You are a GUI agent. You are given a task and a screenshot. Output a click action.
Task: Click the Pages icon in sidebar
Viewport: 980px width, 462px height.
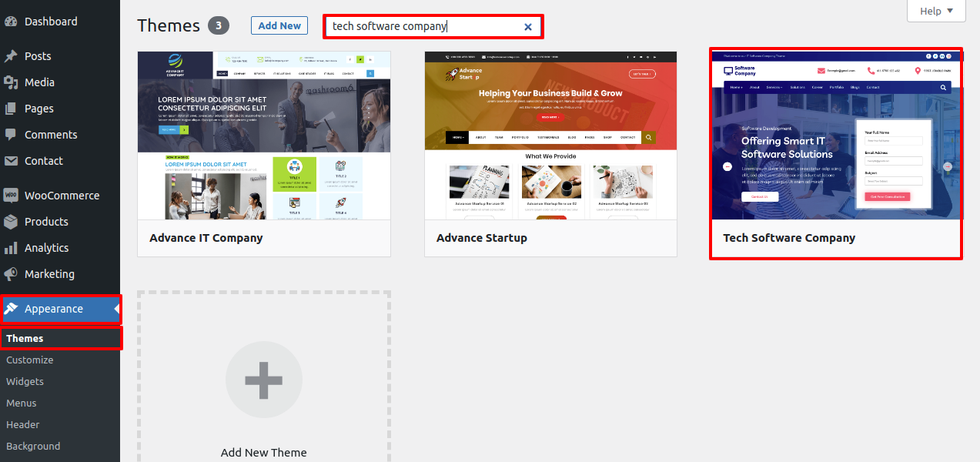tap(11, 109)
